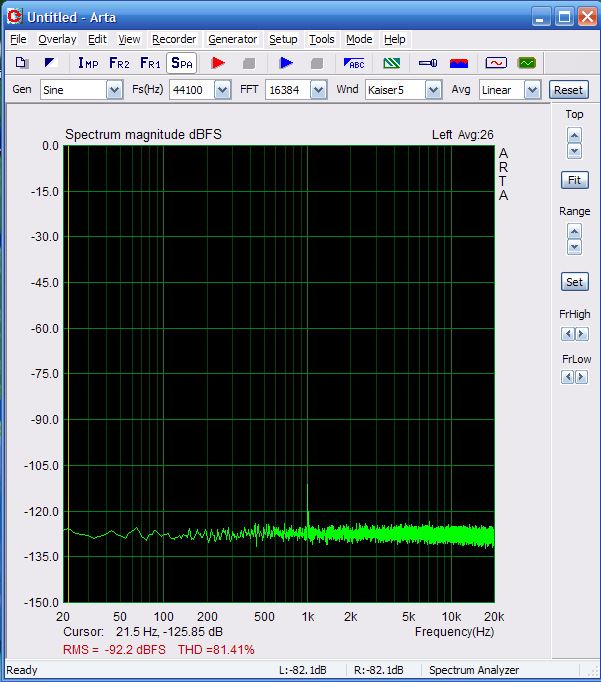Click the Reset button
Viewport: 601px width, 682px height.
coord(568,90)
